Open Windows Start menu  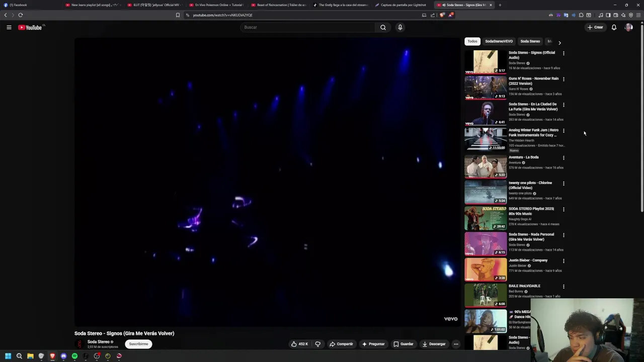8,356
